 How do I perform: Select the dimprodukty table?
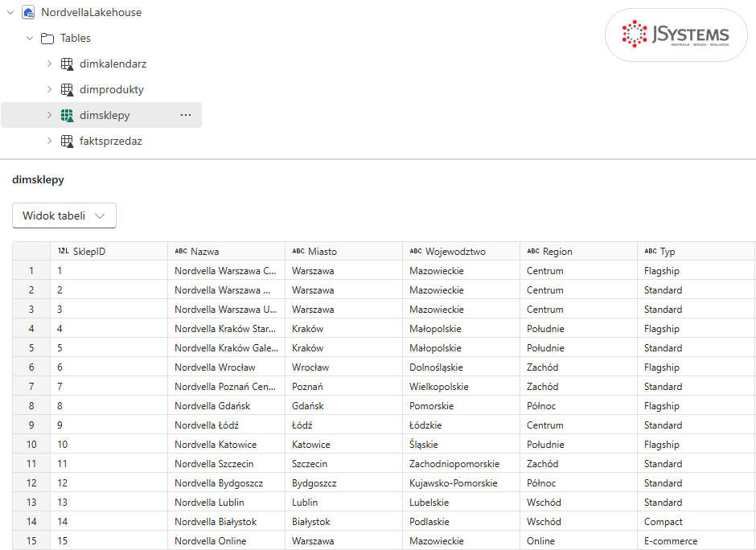click(111, 89)
